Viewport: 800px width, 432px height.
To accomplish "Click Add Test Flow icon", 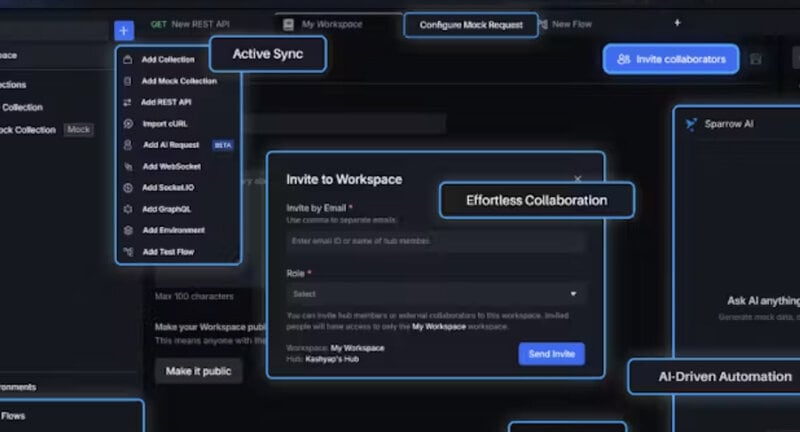I will 128,252.
